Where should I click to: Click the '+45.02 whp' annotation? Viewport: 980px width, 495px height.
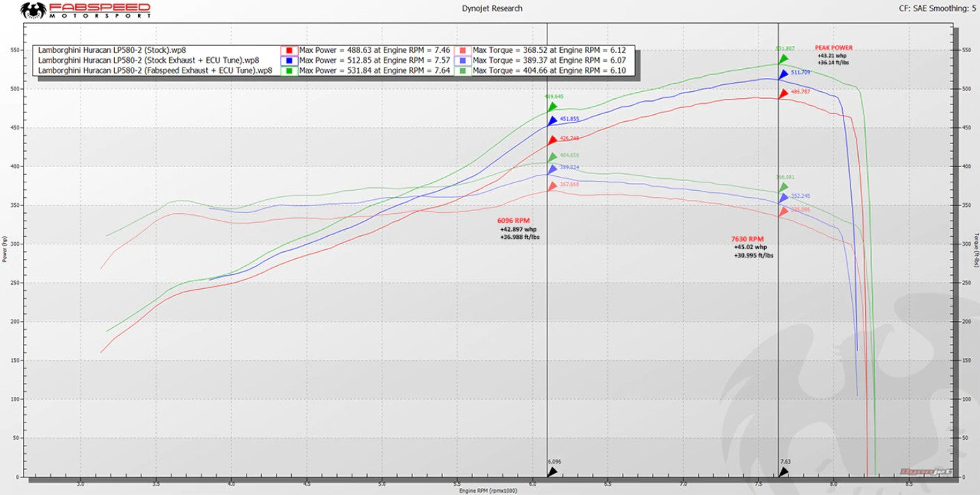point(750,247)
